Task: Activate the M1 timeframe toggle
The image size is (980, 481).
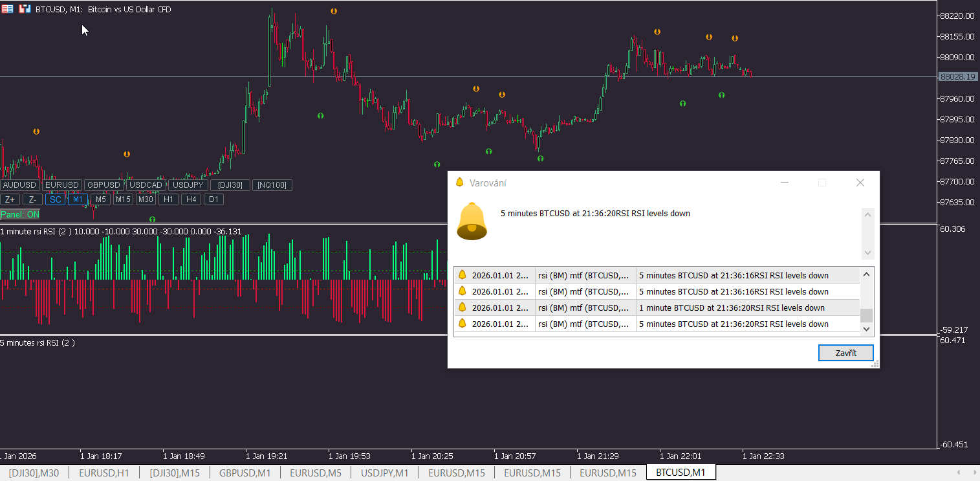Action: pos(78,199)
